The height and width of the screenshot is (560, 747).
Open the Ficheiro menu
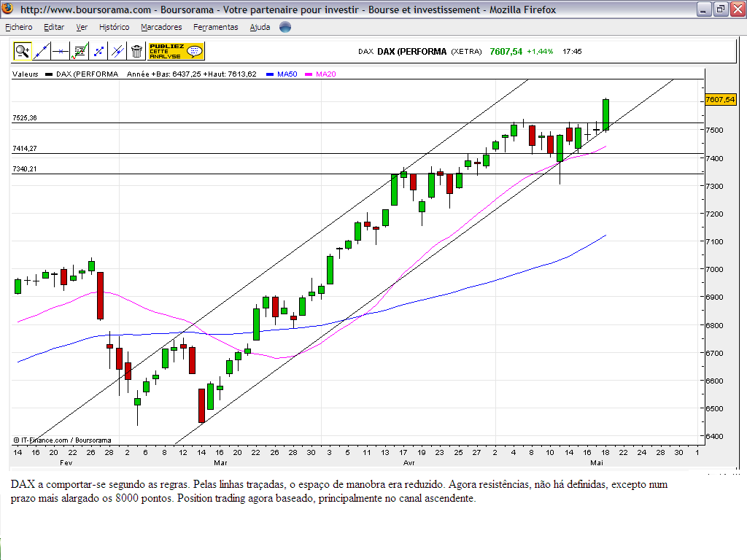(19, 27)
